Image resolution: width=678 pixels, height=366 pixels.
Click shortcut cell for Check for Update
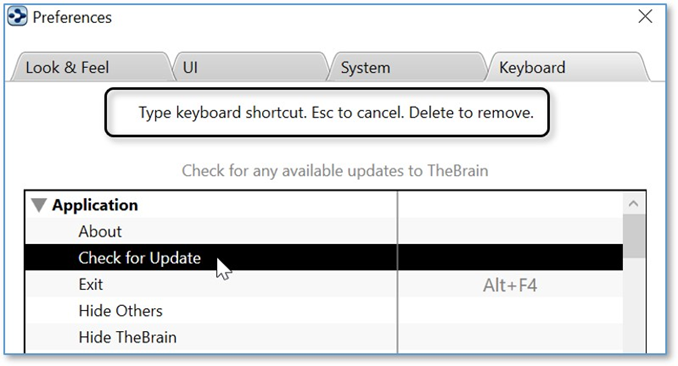[x=510, y=258]
